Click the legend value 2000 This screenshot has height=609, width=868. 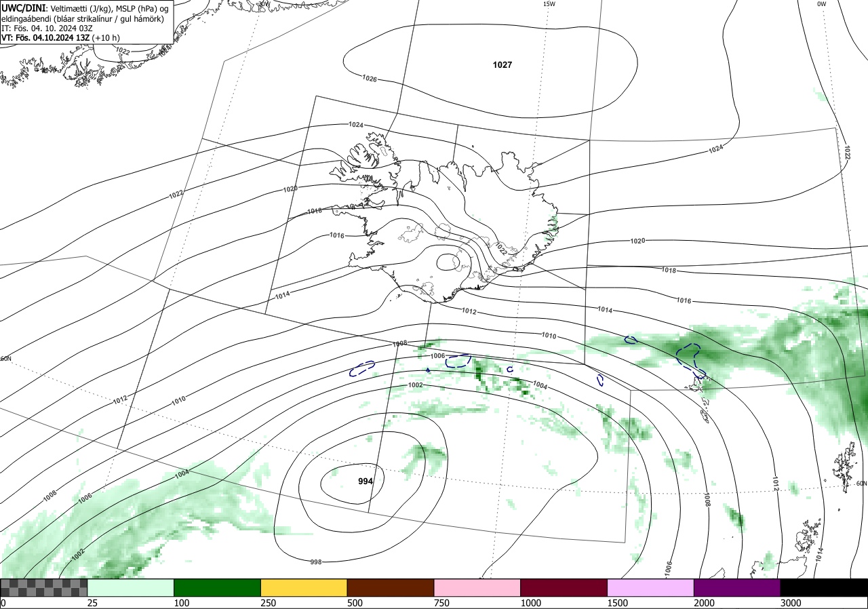(705, 603)
